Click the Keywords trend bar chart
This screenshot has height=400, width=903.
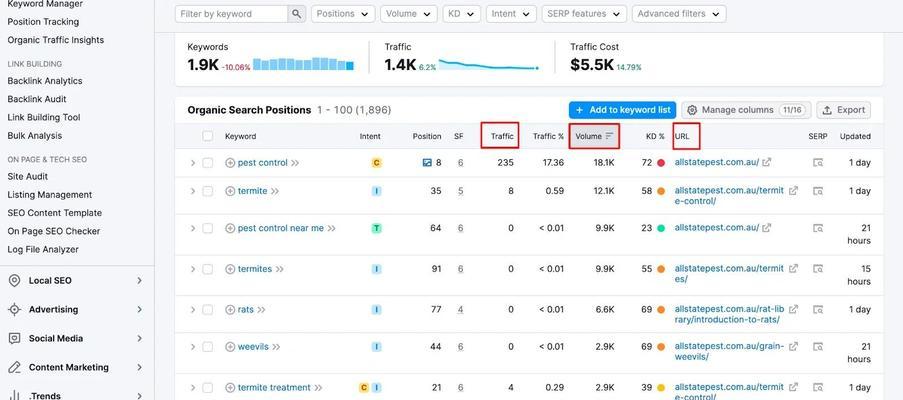pos(303,64)
